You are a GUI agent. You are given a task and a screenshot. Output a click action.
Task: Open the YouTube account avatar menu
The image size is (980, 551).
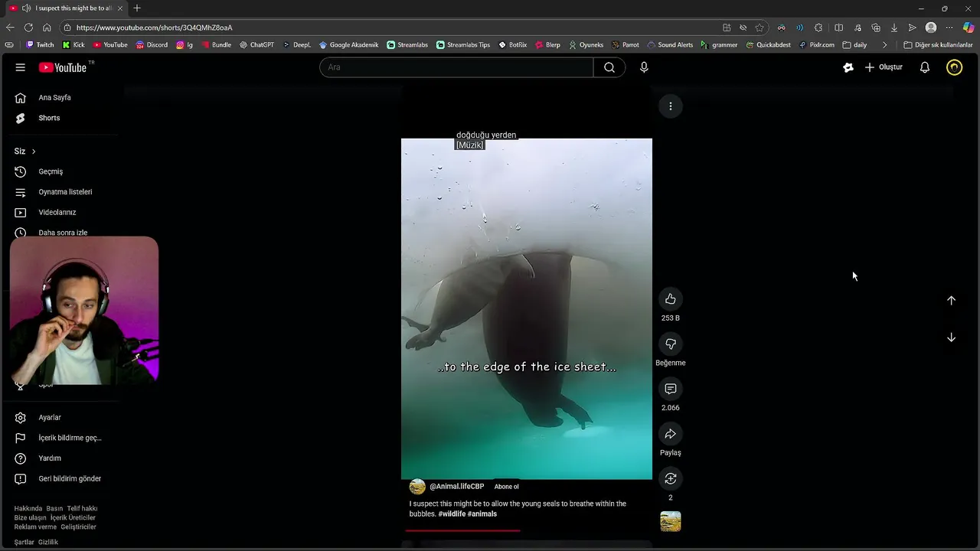(x=954, y=67)
